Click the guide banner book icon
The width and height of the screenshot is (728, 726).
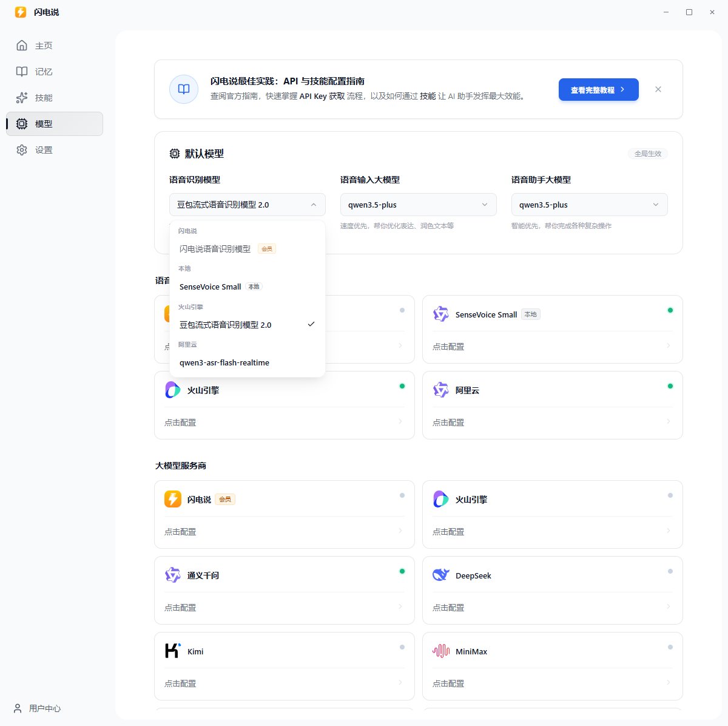click(x=184, y=89)
